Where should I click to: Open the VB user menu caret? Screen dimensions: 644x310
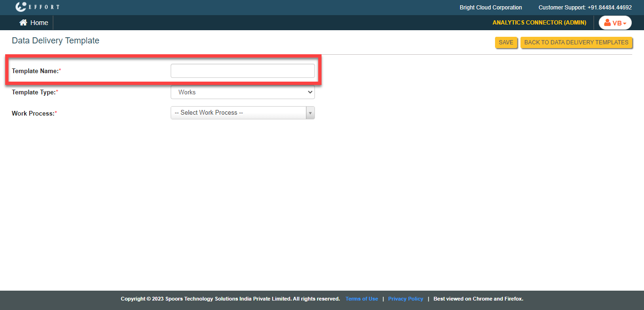tap(625, 24)
